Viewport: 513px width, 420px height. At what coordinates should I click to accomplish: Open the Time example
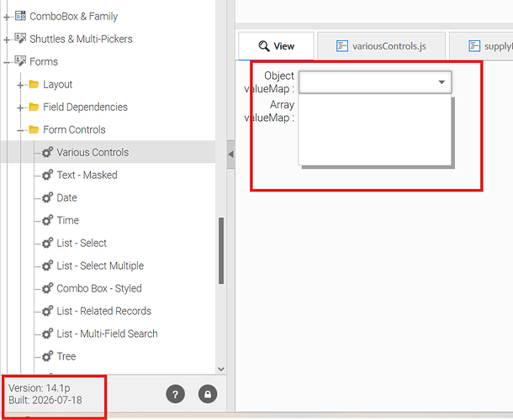tap(68, 220)
